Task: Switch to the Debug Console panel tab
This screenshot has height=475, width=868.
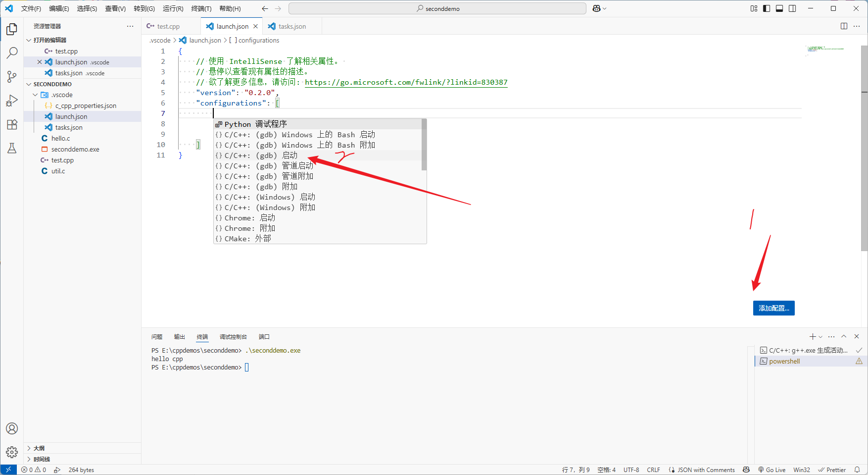Action: pos(233,337)
